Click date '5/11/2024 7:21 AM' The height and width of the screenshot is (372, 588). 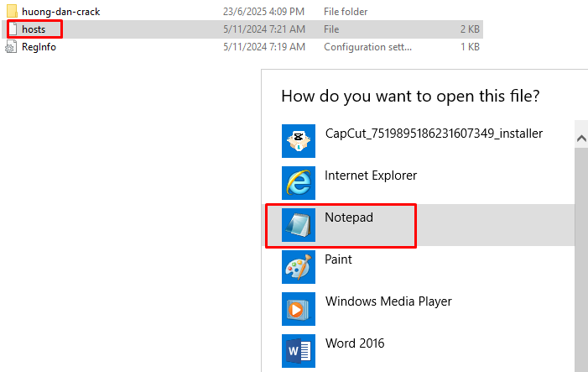coord(264,29)
